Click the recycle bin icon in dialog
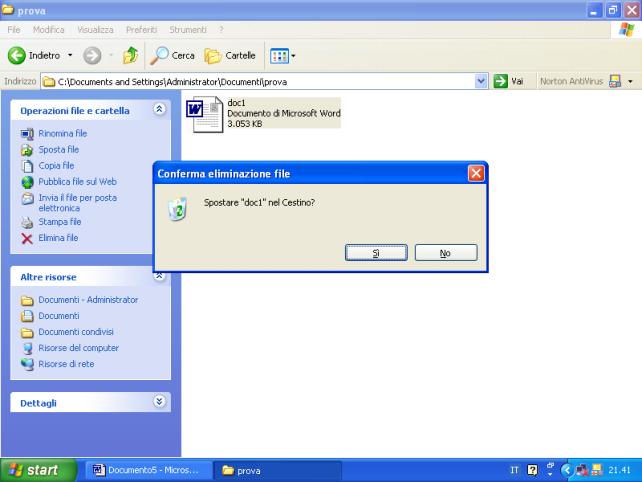 pos(178,209)
